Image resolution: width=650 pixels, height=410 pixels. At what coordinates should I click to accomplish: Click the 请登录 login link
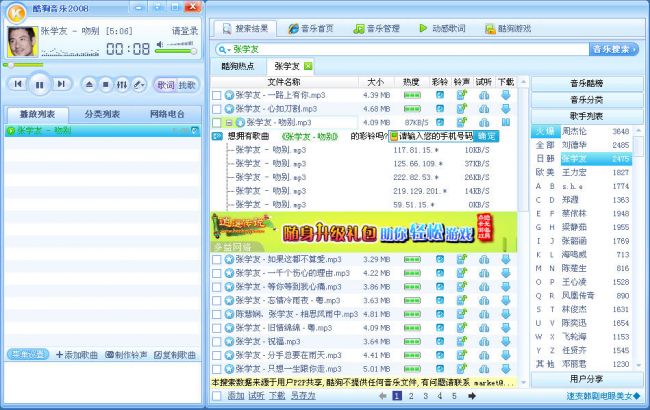185,31
